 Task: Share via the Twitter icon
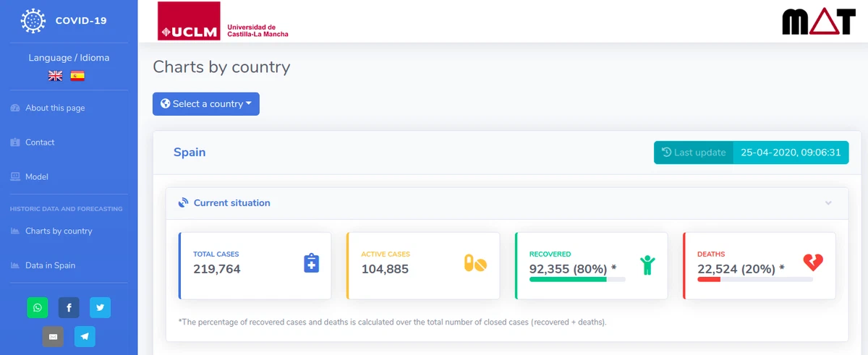[x=100, y=307]
